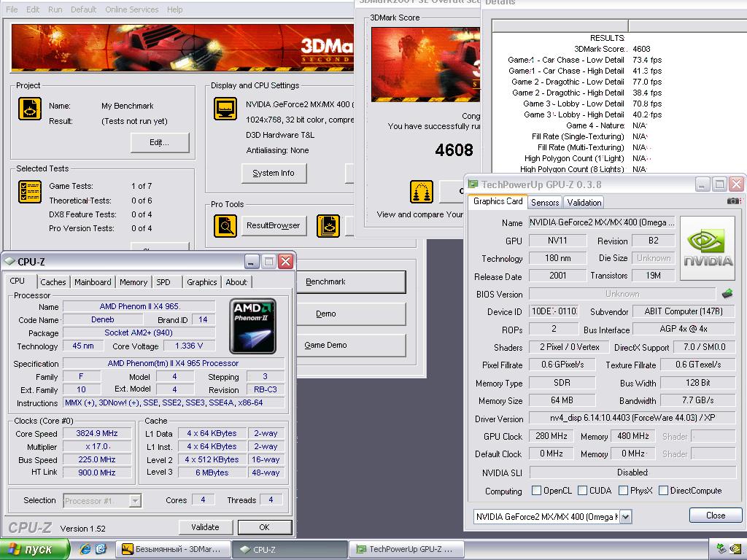This screenshot has height=560, width=747.
Task: Click the GPU-Z screenshot camera icon
Action: coord(734,201)
